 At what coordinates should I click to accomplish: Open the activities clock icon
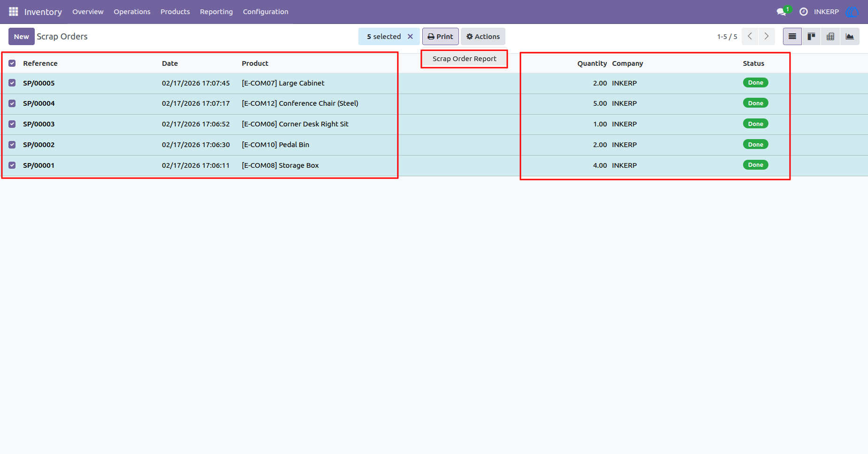pyautogui.click(x=804, y=12)
